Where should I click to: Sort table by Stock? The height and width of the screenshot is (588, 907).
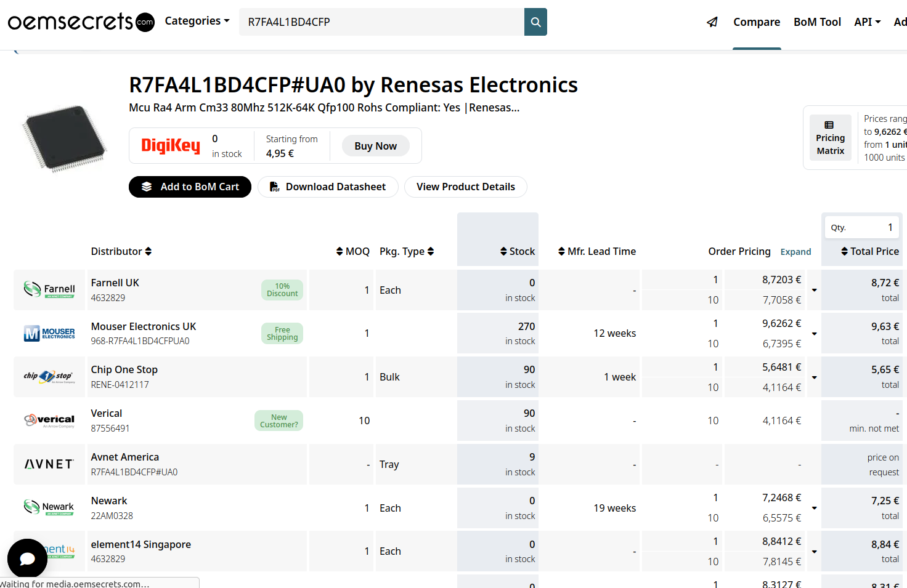(x=518, y=251)
